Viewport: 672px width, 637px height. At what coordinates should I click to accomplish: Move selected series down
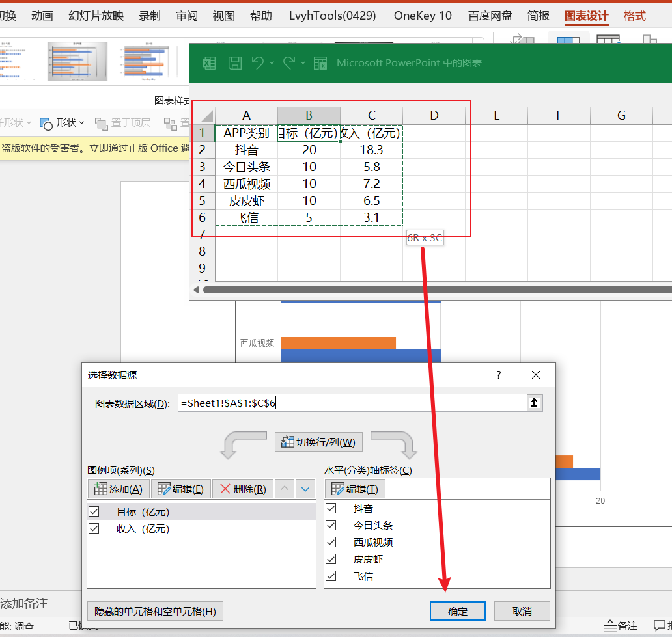click(x=305, y=489)
